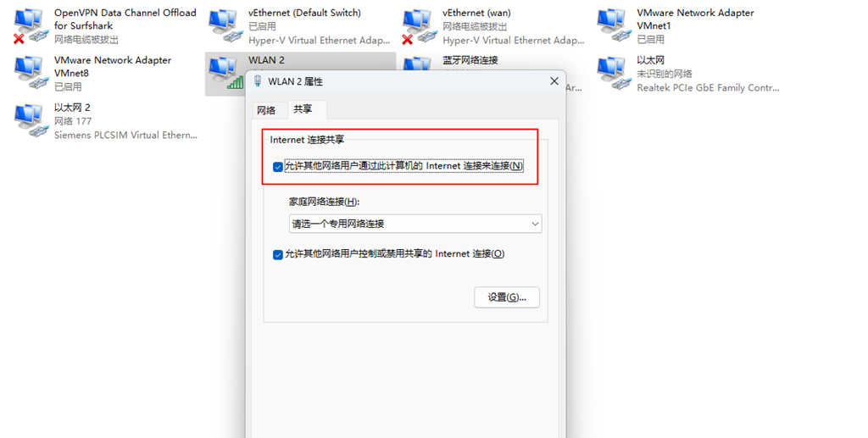
Task: Click the dropdown arrow next to 请选一个专用网络连接
Action: point(535,224)
